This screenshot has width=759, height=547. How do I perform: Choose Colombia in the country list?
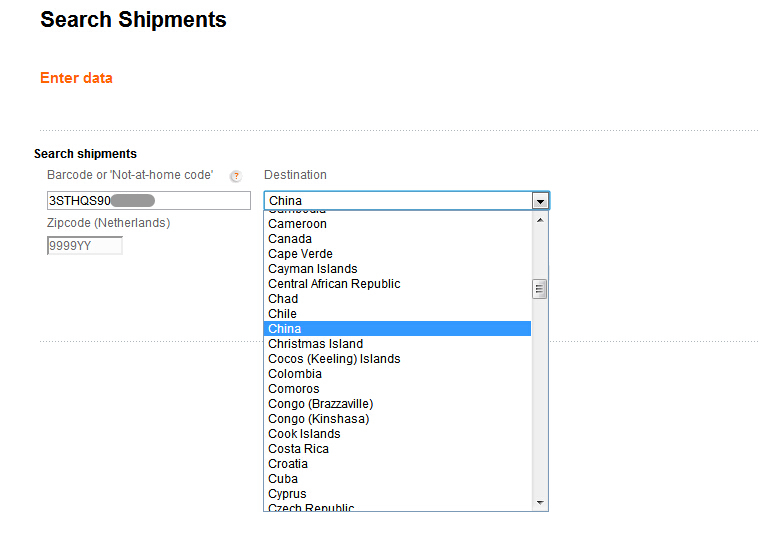click(397, 374)
